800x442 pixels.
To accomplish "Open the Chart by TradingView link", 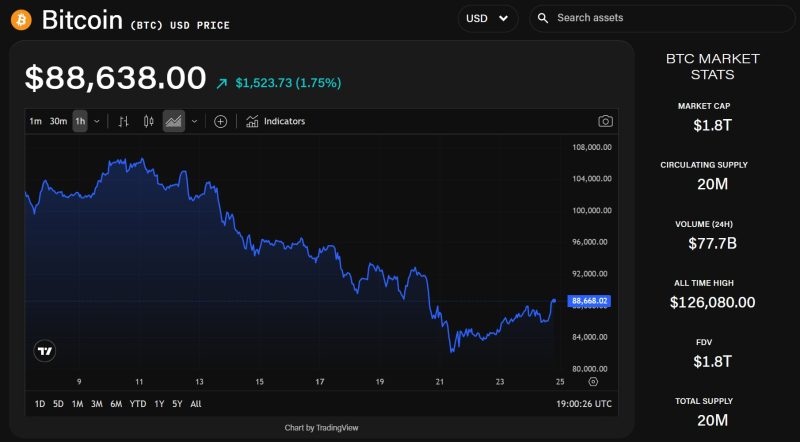I will pos(321,428).
